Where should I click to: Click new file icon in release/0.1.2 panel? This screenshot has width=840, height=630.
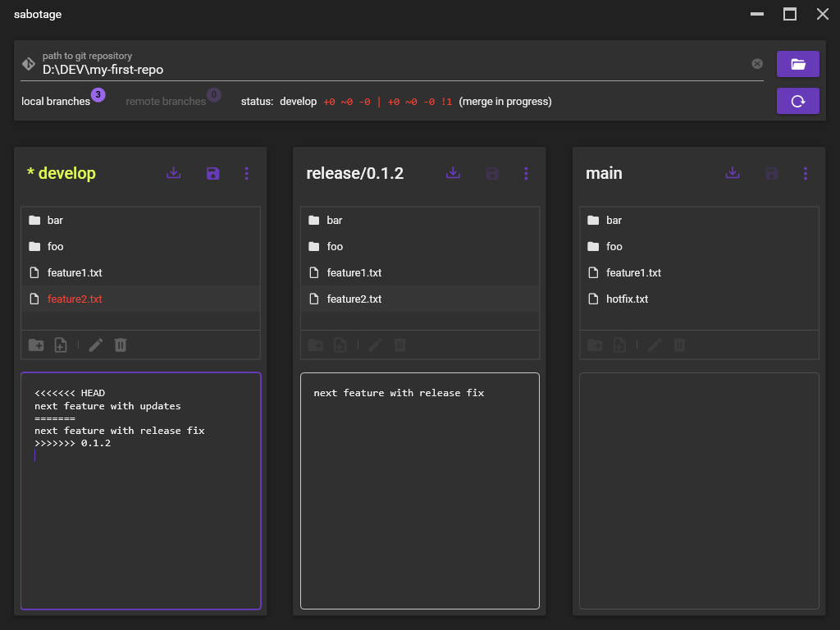[340, 345]
